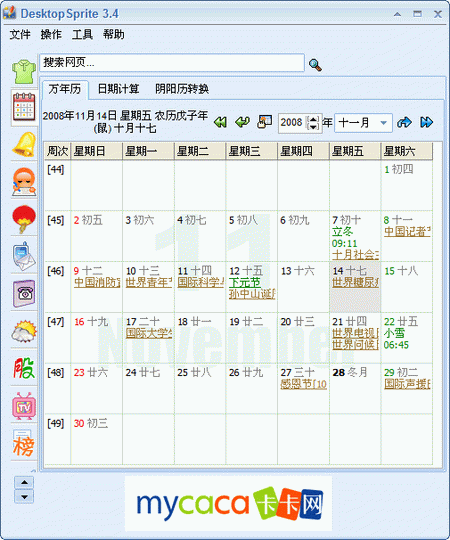
Task: Open the 世界青年 link on November 10
Action: [x=149, y=282]
